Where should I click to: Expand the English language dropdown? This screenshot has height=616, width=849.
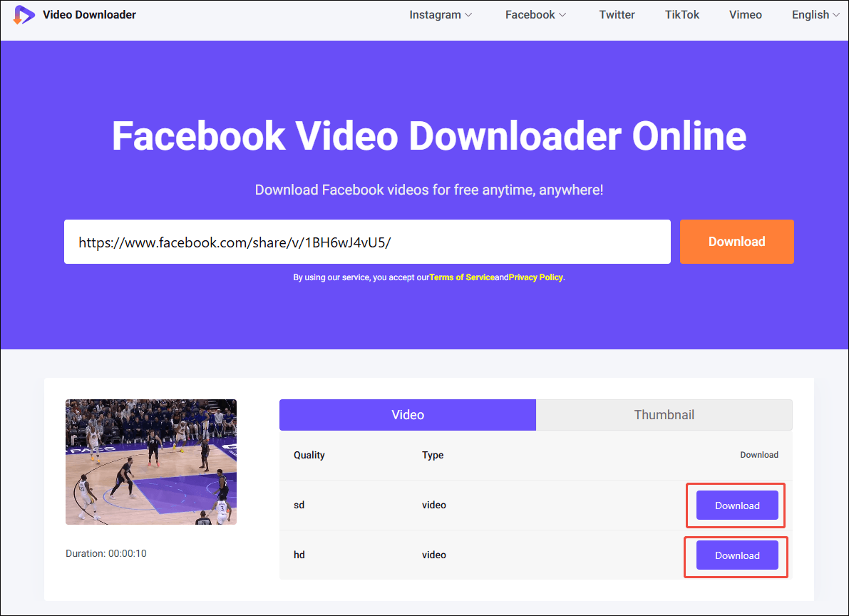(x=815, y=15)
